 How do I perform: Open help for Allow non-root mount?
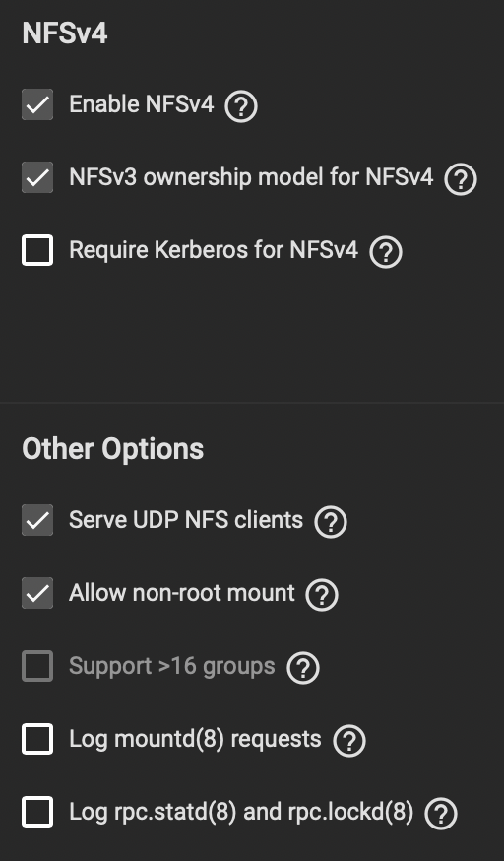[x=321, y=595]
